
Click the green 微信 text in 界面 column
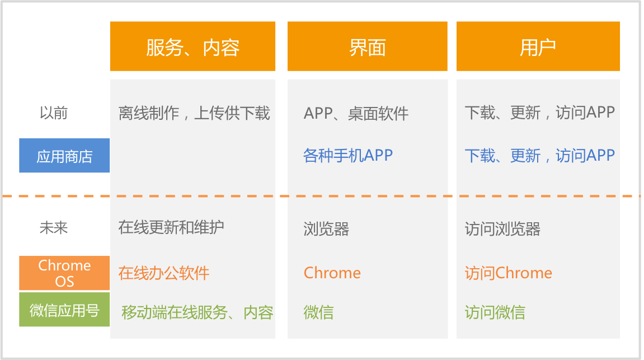pyautogui.click(x=319, y=312)
